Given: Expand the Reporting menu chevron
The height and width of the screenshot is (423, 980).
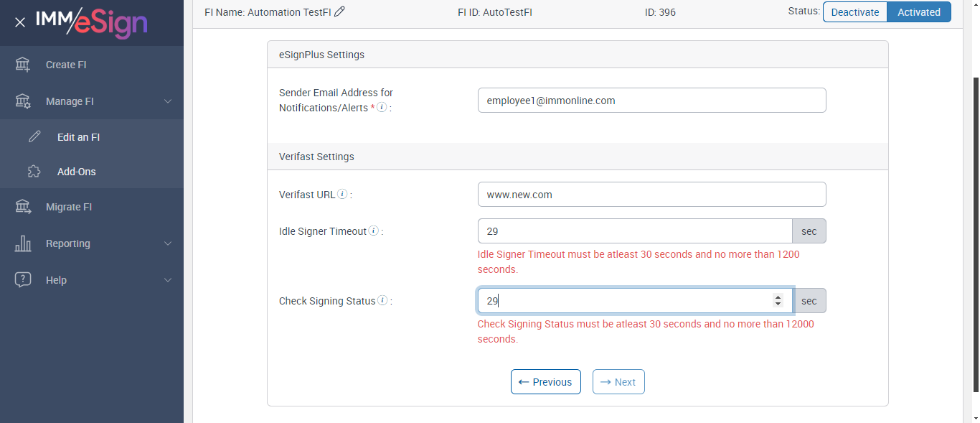Looking at the screenshot, I should point(168,243).
